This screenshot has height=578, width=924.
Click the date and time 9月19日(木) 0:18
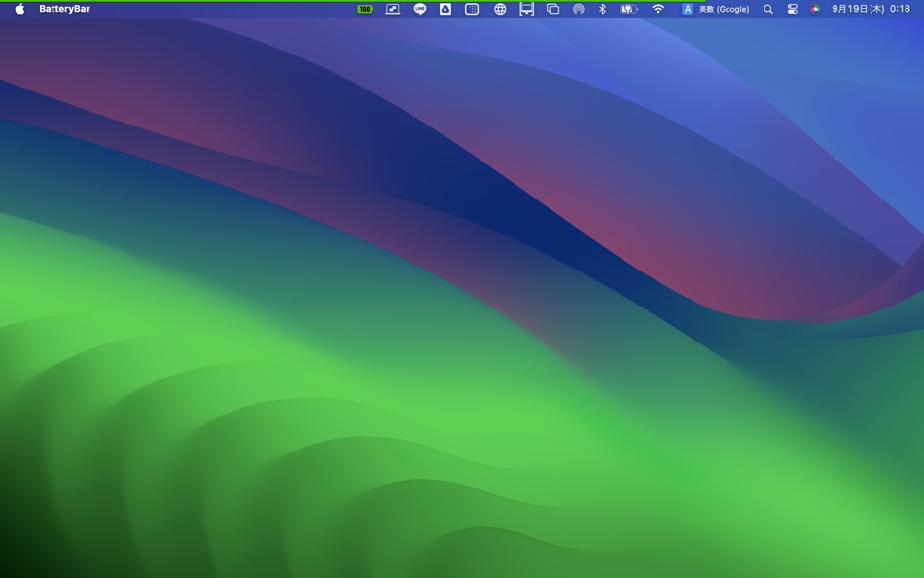click(871, 9)
